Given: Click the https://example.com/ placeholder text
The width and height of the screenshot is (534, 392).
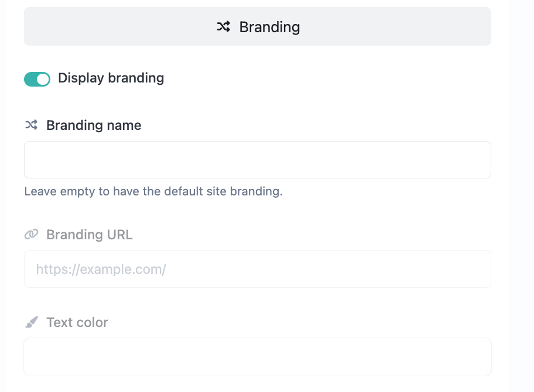Looking at the screenshot, I should [x=101, y=269].
